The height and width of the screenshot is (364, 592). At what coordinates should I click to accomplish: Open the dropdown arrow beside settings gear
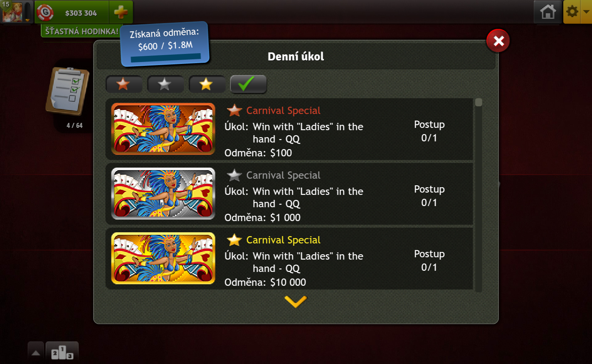(586, 12)
